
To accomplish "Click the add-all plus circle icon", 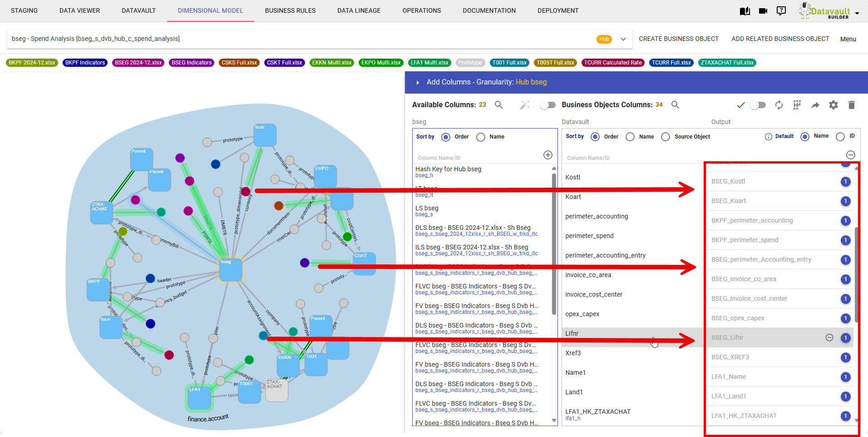I will pyautogui.click(x=548, y=155).
